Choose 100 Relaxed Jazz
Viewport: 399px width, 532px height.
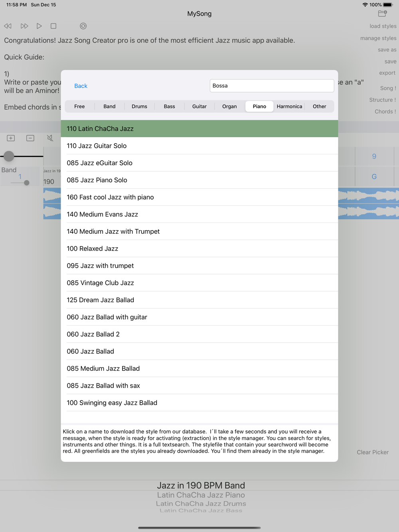(199, 248)
